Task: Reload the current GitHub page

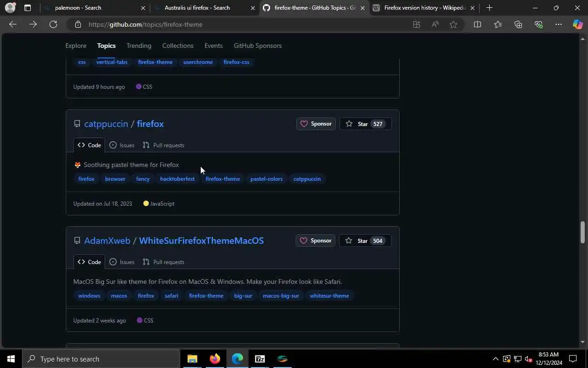Action: 53,24
